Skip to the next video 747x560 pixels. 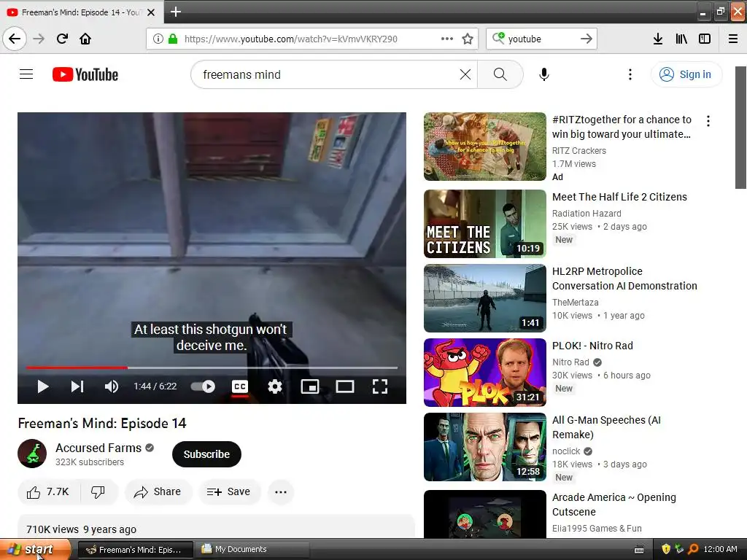click(77, 386)
